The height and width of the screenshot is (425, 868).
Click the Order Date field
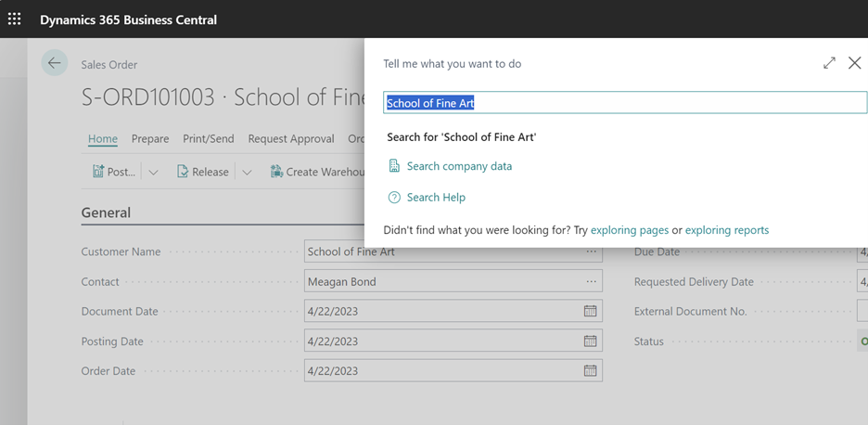click(x=453, y=370)
